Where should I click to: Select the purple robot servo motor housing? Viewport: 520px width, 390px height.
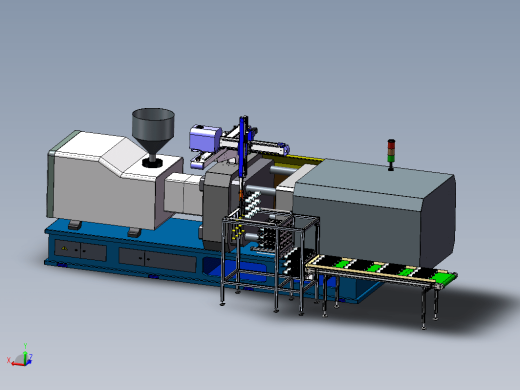tap(205, 138)
